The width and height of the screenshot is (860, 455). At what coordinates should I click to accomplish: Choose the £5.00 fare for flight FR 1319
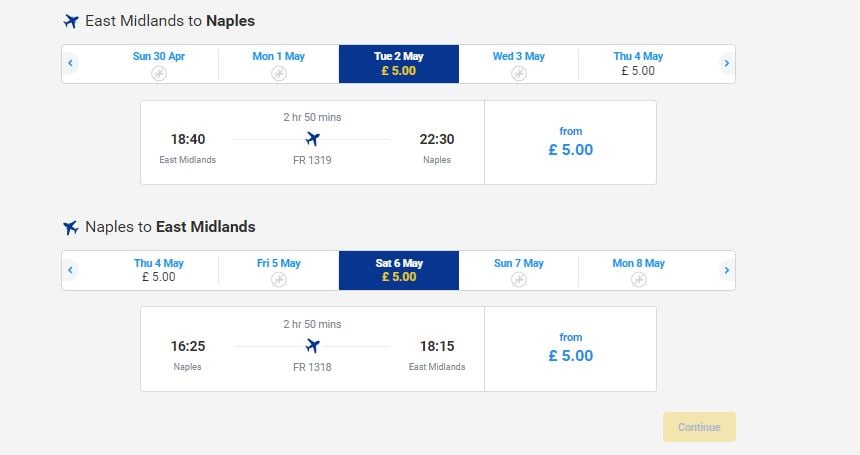click(570, 142)
